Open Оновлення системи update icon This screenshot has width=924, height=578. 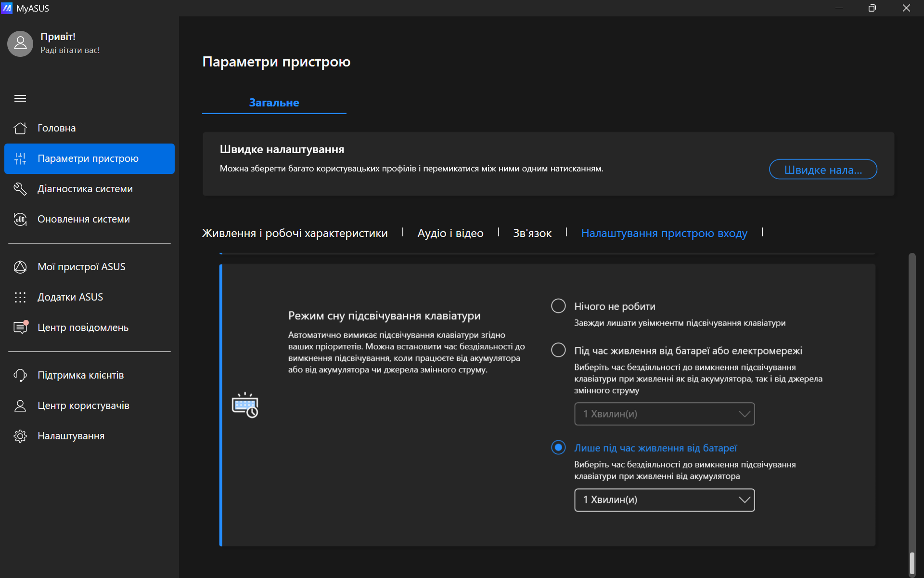[20, 219]
